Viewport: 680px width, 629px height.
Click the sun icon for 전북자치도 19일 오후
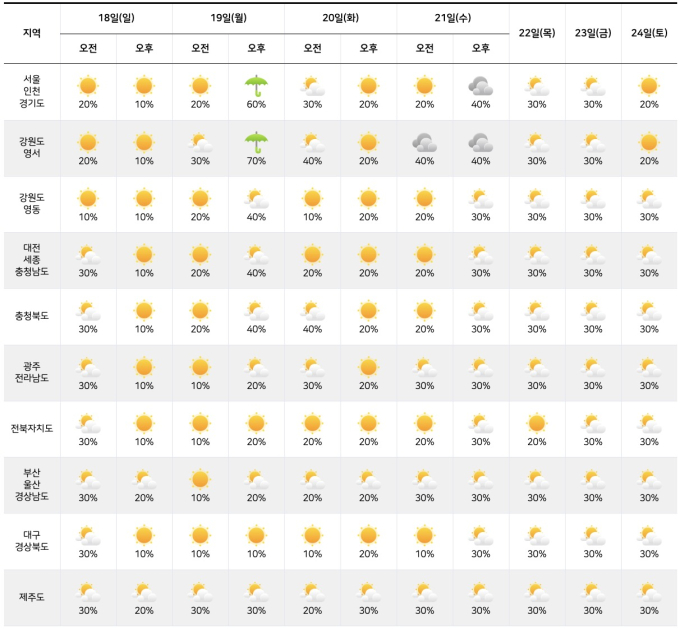[256, 423]
